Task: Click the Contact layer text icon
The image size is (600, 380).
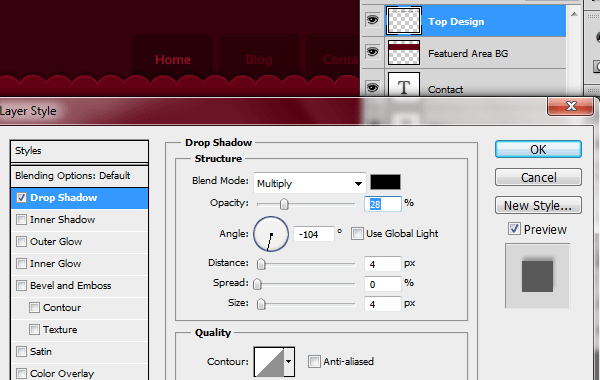Action: point(404,85)
